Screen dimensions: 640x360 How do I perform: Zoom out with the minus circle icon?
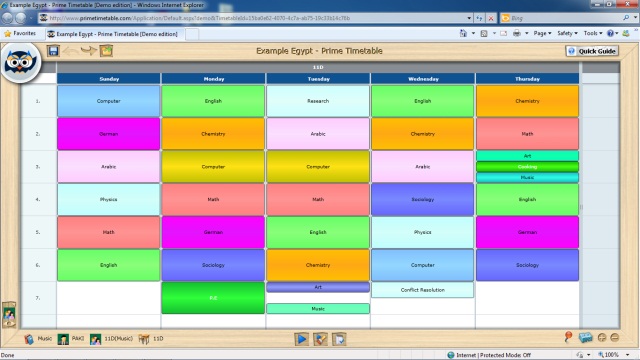click(615, 338)
